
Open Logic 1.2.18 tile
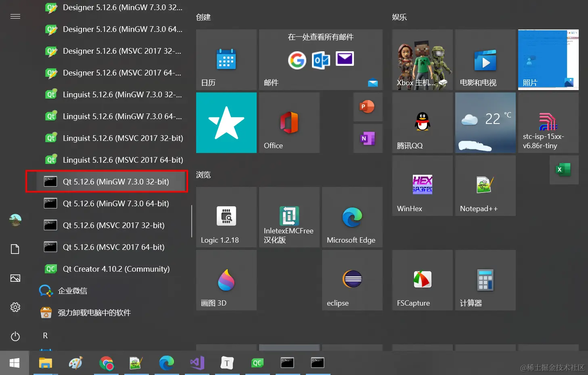click(226, 217)
